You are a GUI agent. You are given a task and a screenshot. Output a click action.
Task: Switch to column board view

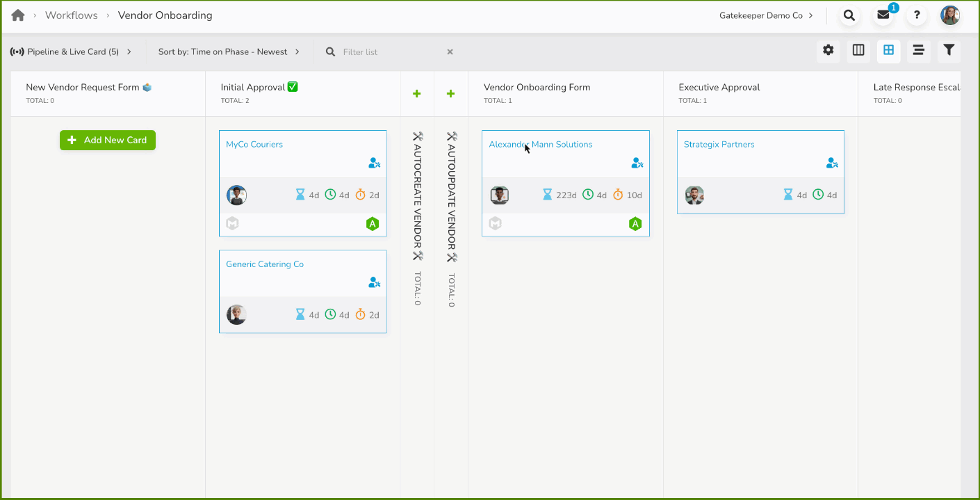coord(858,50)
